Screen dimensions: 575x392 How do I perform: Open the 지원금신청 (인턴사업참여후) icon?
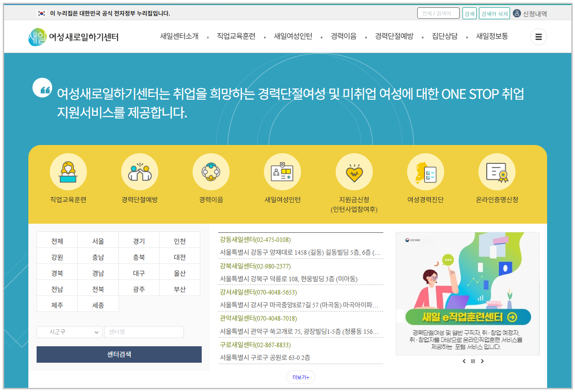(x=354, y=172)
